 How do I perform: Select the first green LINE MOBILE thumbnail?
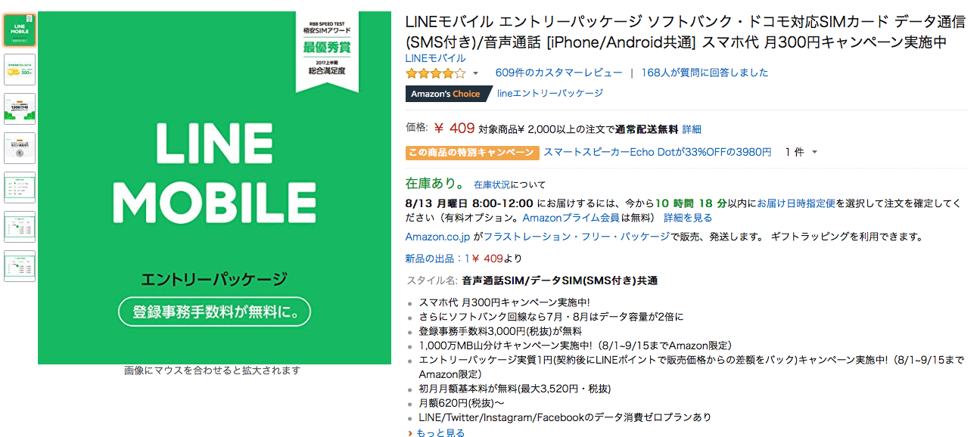(x=20, y=30)
